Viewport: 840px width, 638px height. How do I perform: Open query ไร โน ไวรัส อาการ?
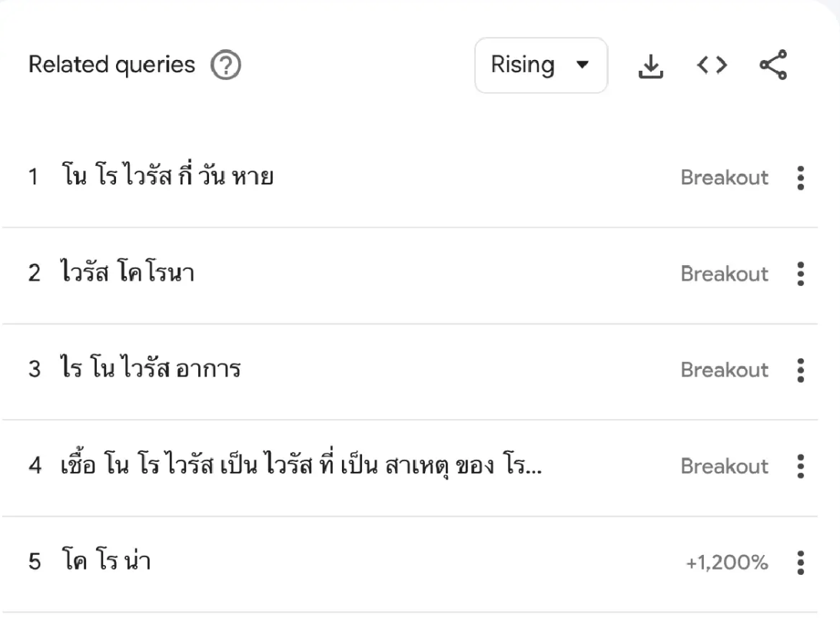151,368
